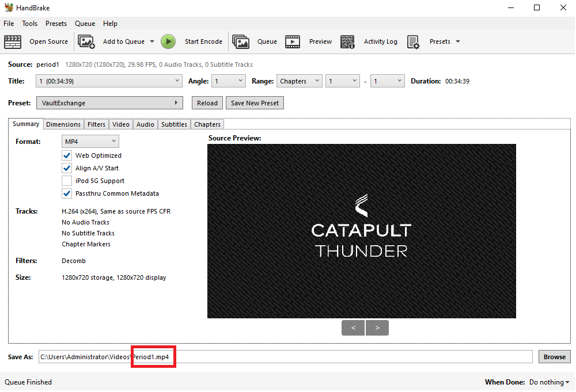The height and width of the screenshot is (392, 576).
Task: Open the Tools menu
Action: tap(29, 24)
